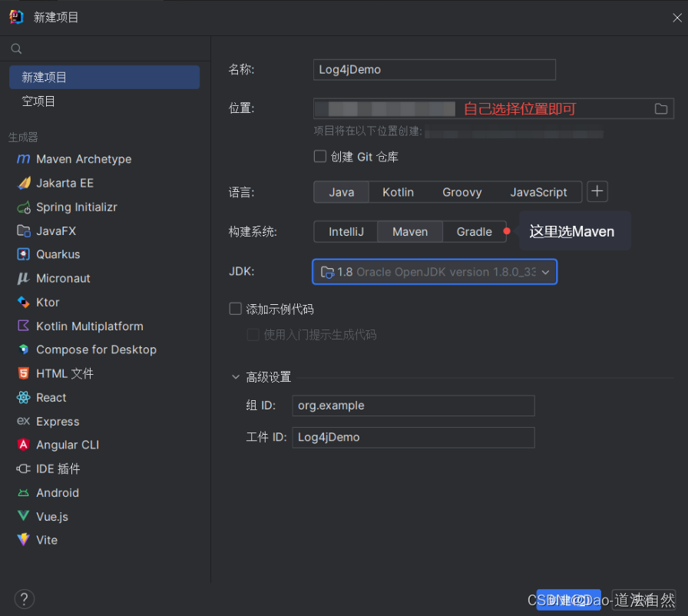Click the 创建 button

(x=568, y=599)
